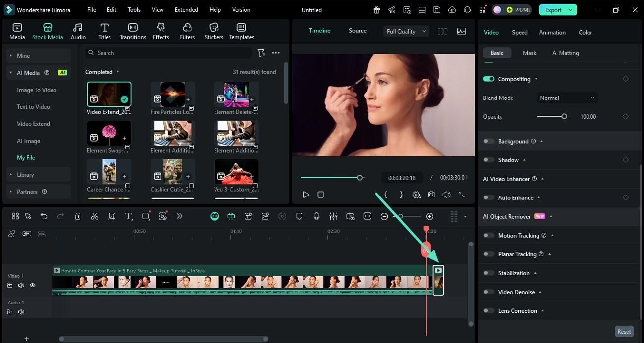Screen dimensions: 644x343
Task: Click the Reset button
Action: point(624,331)
